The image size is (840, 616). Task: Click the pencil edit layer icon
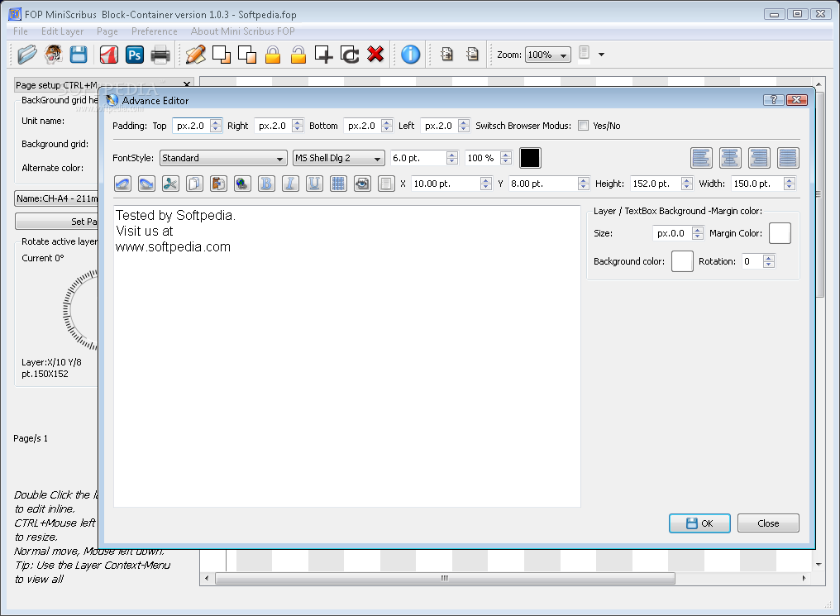point(196,55)
